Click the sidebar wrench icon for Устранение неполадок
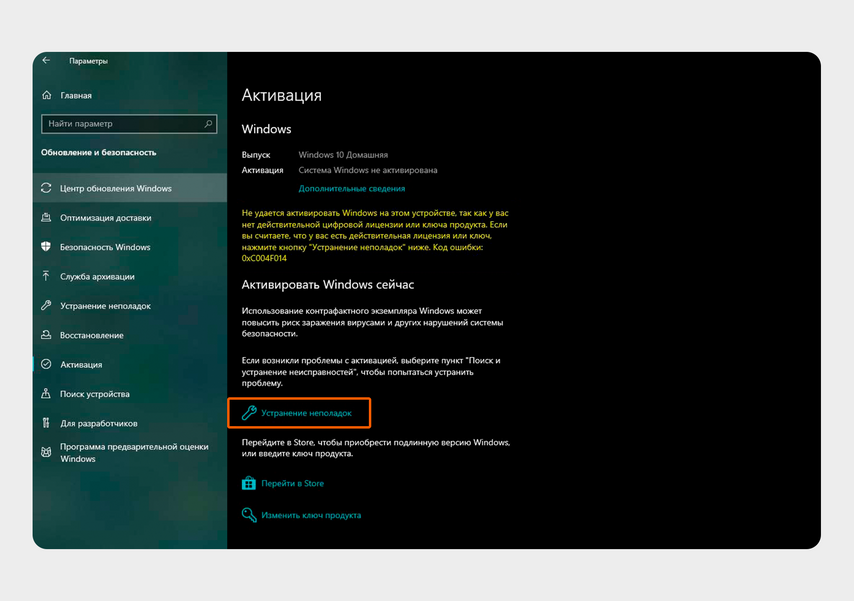This screenshot has width=854, height=601. point(46,306)
